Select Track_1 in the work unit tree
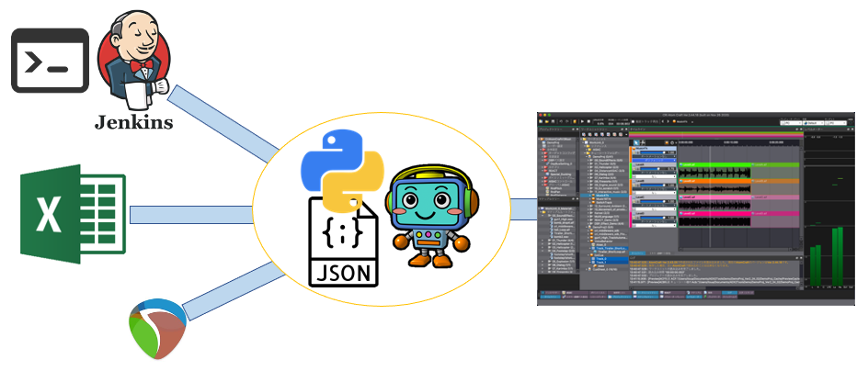 (x=610, y=263)
